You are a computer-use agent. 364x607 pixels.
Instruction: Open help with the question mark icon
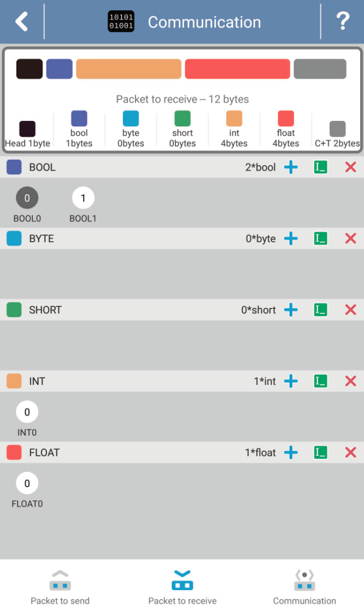[x=343, y=21]
